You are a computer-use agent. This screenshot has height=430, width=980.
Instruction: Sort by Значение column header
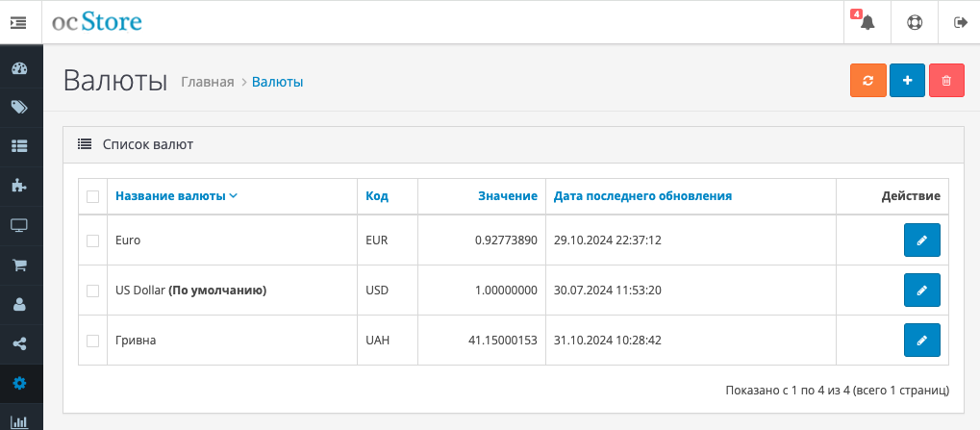[508, 196]
